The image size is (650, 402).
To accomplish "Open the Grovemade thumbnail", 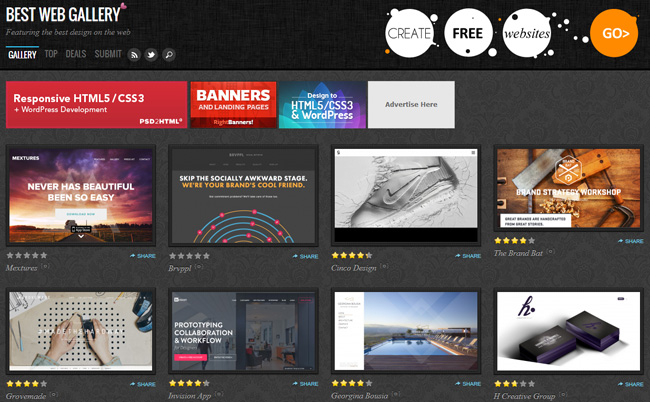I will tap(81, 331).
